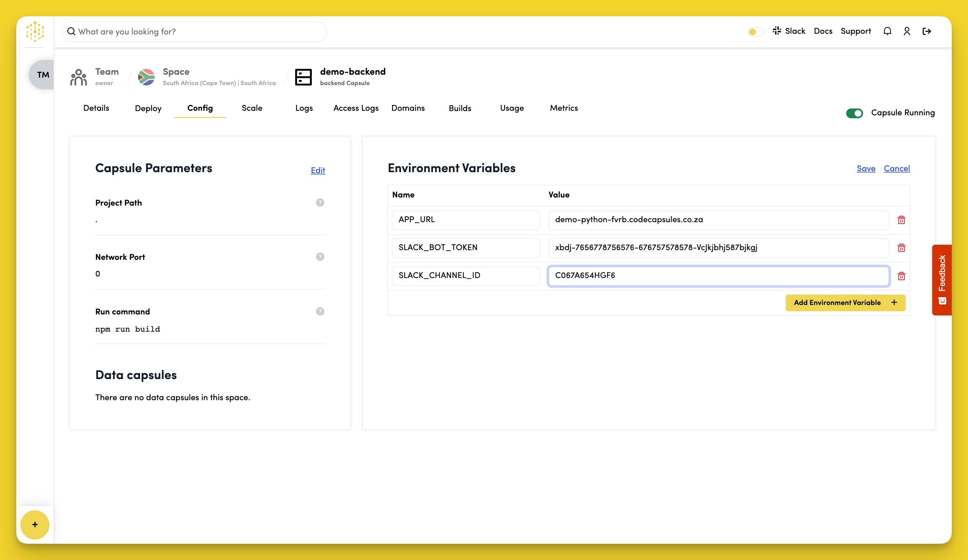The height and width of the screenshot is (560, 968).
Task: Delete the SLACK_BOT_TOKEN variable with trash icon
Action: pos(901,248)
